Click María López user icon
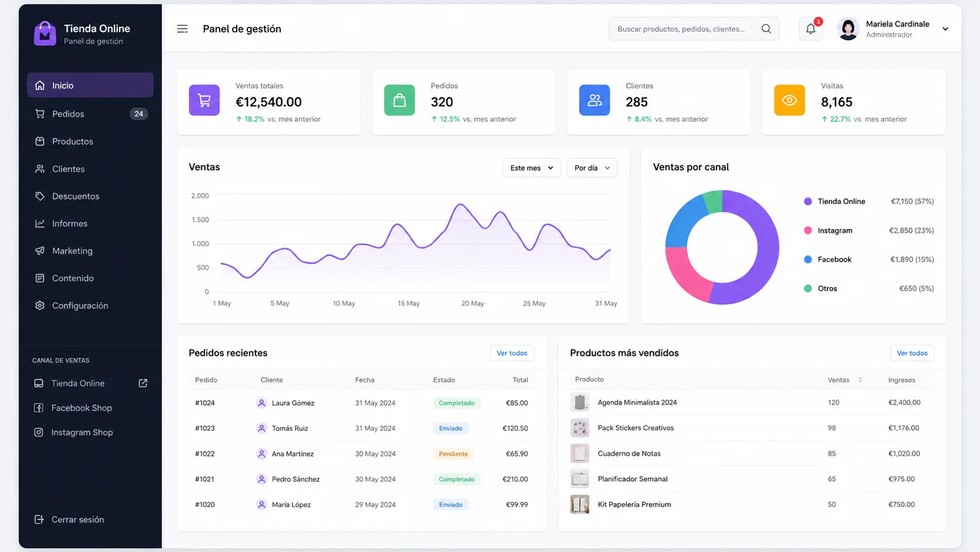This screenshot has height=552, width=980. point(261,504)
